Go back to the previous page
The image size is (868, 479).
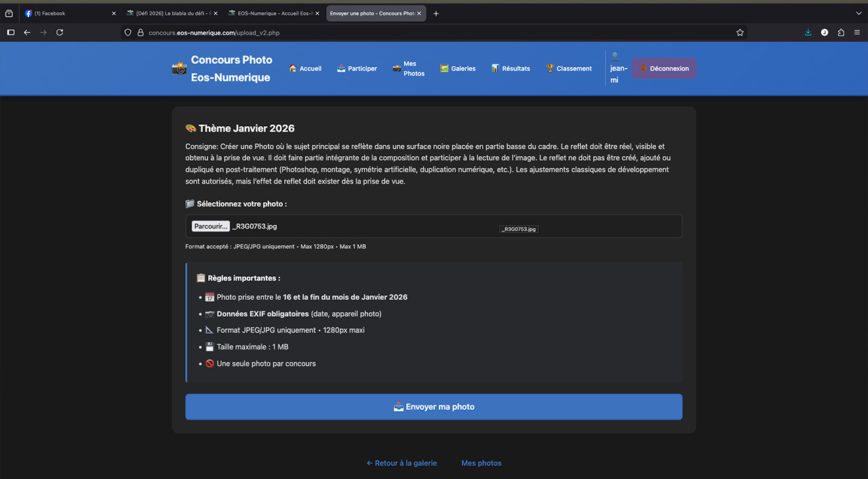point(27,33)
